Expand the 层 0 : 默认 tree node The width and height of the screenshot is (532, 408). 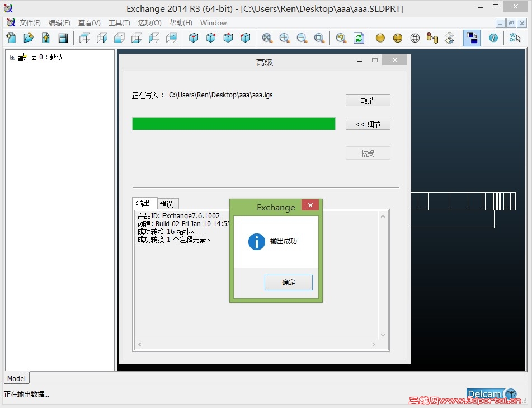click(12, 57)
